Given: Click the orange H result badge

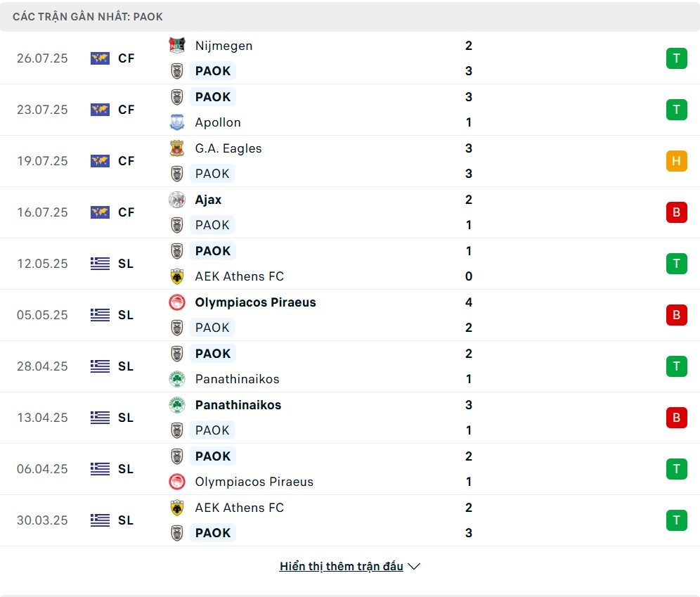Looking at the screenshot, I should coord(676,161).
